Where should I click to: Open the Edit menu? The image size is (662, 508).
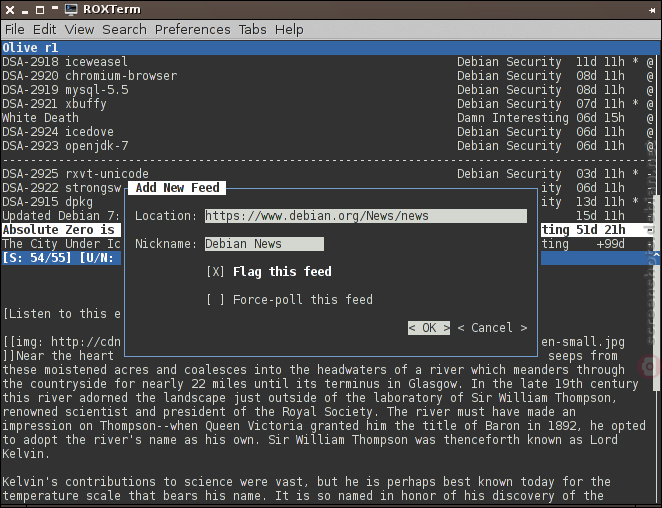click(44, 30)
